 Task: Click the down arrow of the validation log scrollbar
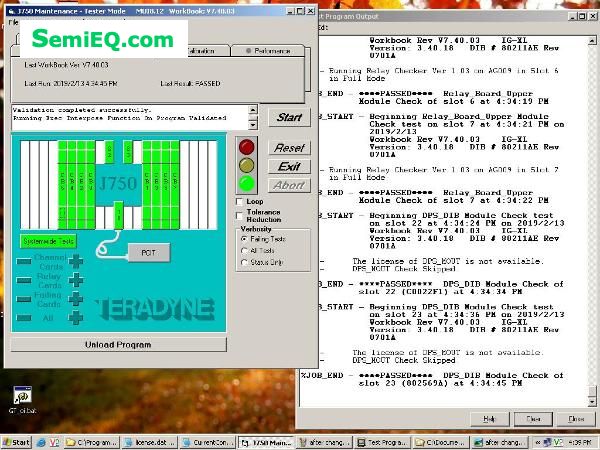[x=253, y=125]
